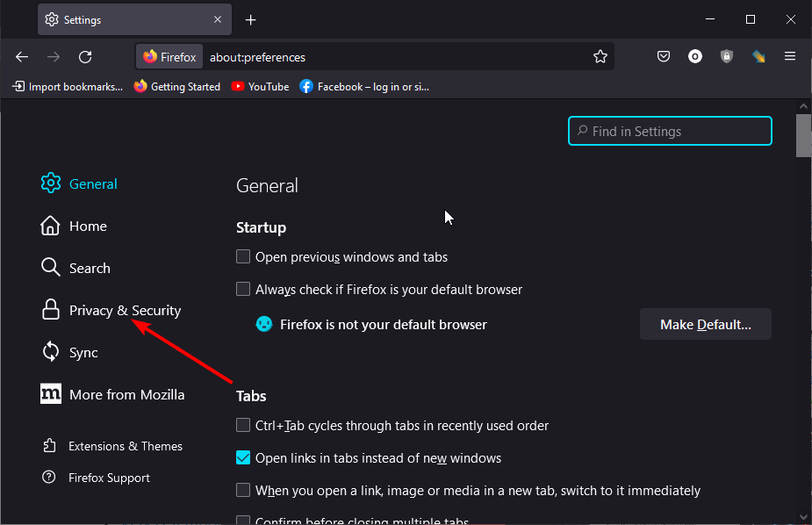This screenshot has width=812, height=525.
Task: Click inside the Find in Settings field
Action: tap(670, 131)
